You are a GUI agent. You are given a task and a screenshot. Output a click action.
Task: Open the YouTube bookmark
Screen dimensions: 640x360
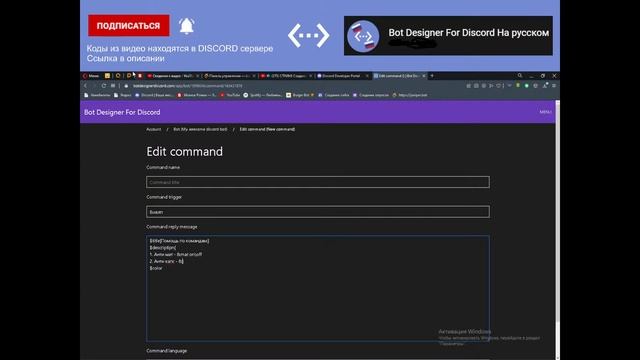coord(230,95)
